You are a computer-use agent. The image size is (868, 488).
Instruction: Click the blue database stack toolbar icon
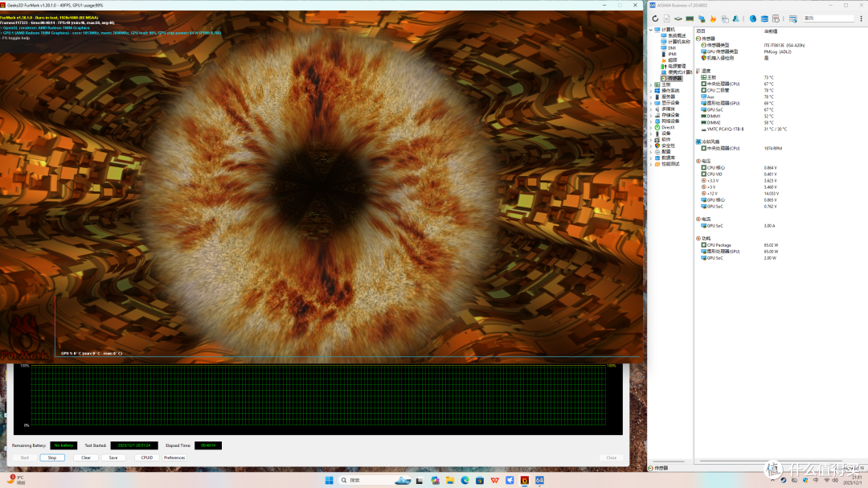tap(764, 18)
